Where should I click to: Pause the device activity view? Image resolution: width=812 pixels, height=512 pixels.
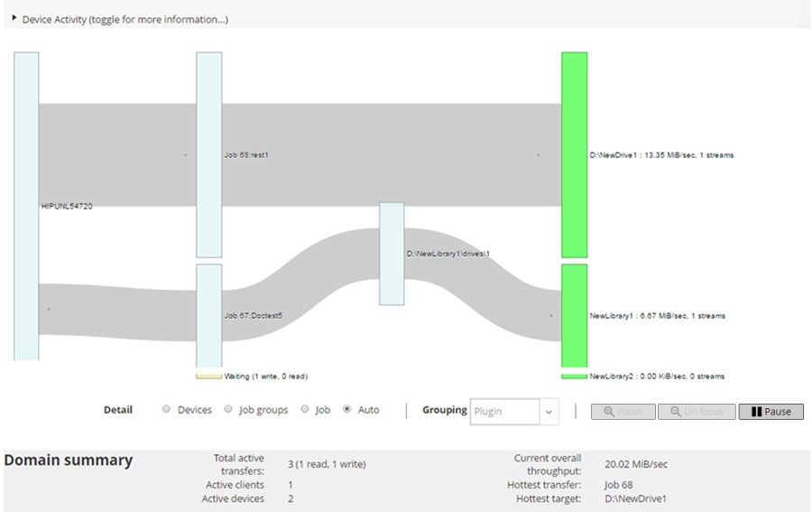(x=770, y=412)
